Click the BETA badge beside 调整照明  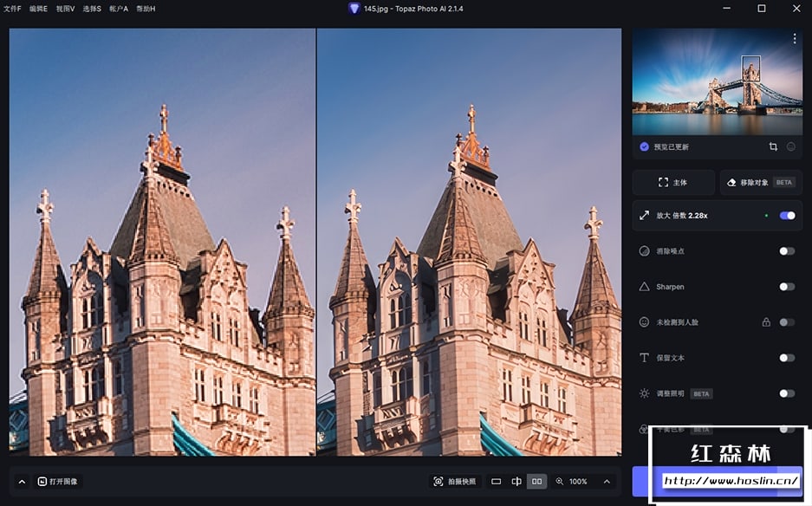click(x=701, y=393)
